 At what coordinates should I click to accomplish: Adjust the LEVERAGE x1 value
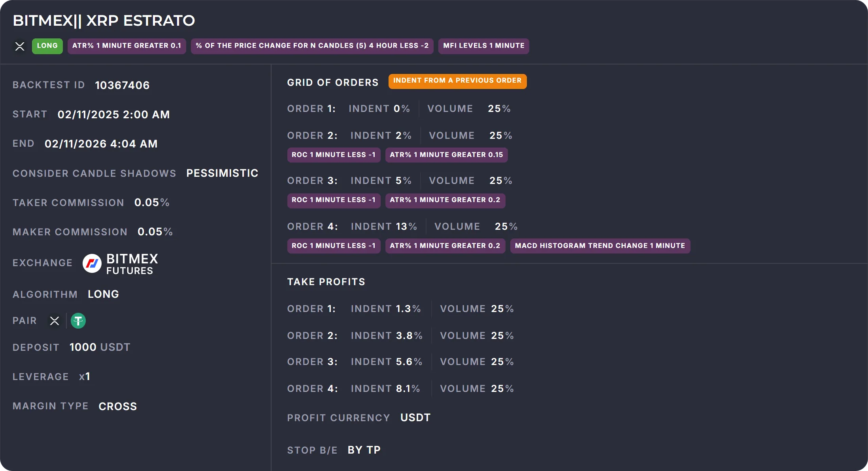[84, 376]
